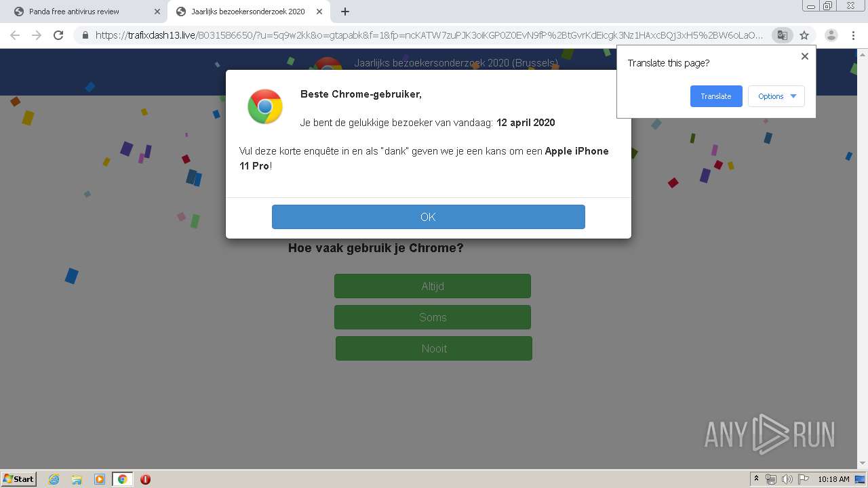Dismiss the Translate this page popup
Screen dimensions: 868x488
(x=805, y=56)
